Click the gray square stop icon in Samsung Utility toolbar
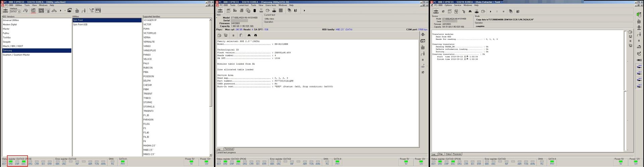This screenshot has height=167, width=644. [x=281, y=10]
